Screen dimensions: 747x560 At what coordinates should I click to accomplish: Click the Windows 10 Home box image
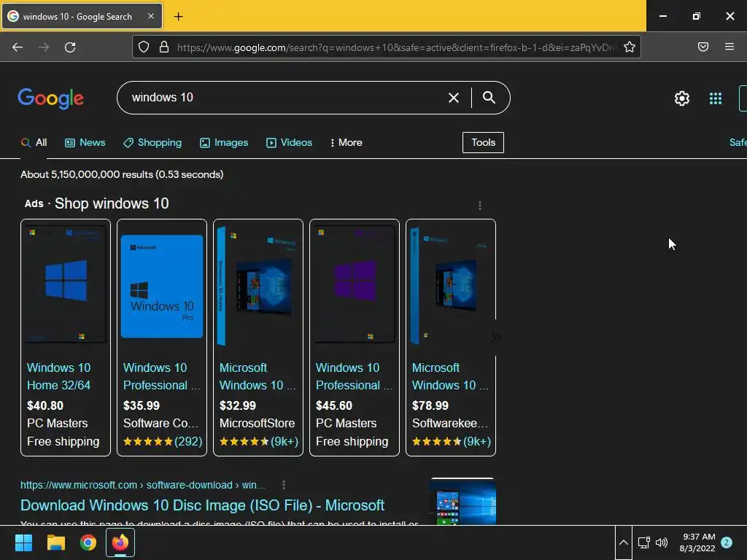[x=66, y=285]
